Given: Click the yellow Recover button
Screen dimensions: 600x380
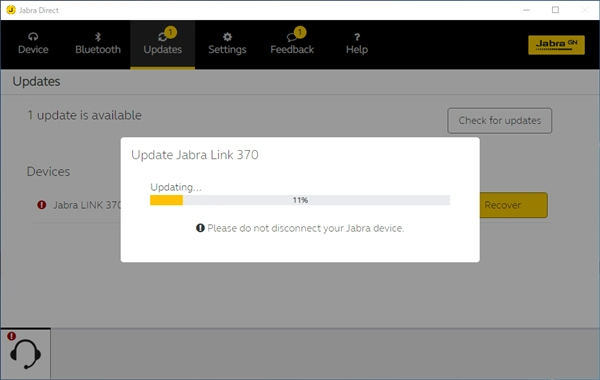Looking at the screenshot, I should point(513,205).
